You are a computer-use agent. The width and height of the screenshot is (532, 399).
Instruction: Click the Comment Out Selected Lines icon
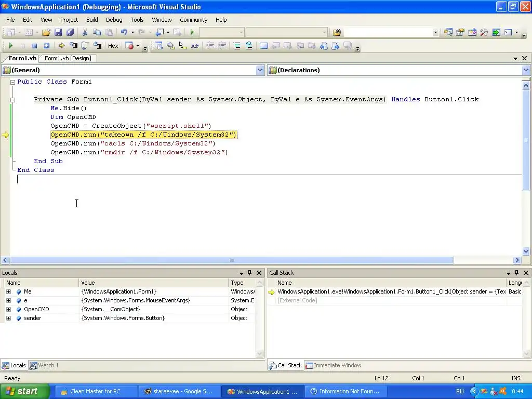pyautogui.click(x=237, y=46)
